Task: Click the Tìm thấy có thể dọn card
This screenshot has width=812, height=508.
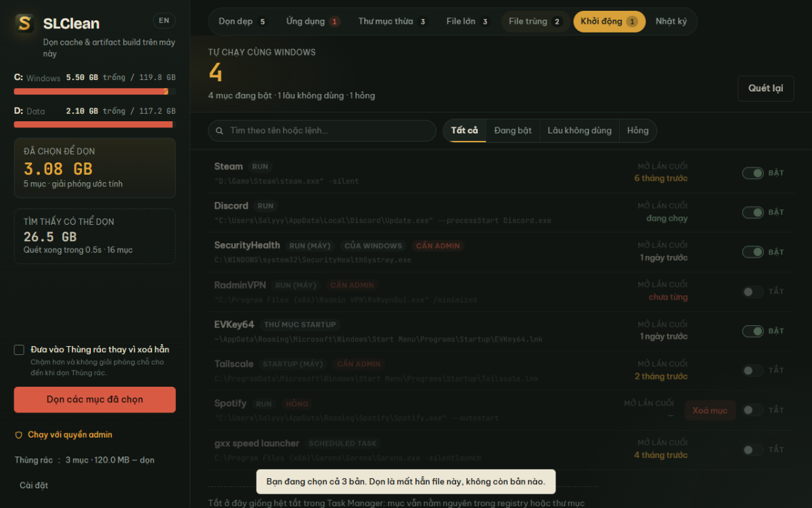Action: click(x=95, y=236)
